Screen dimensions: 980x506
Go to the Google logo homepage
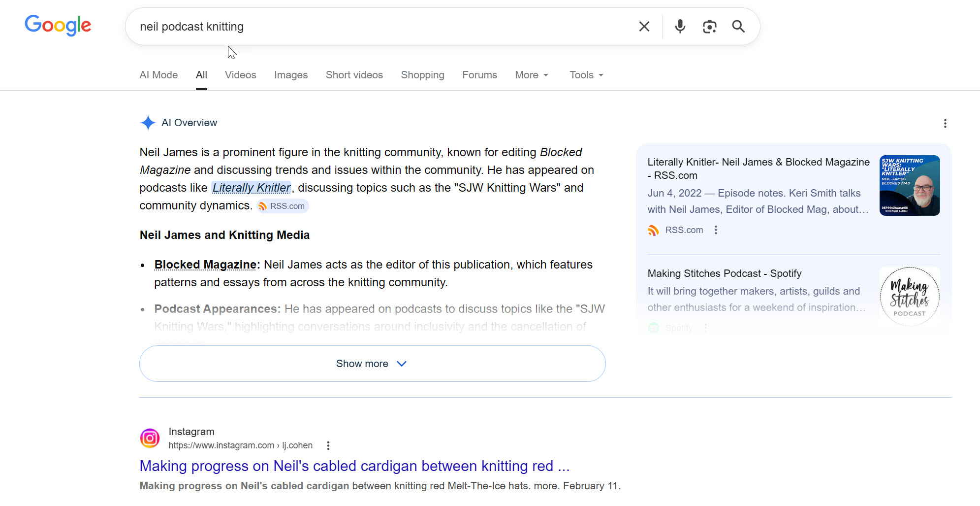pos(58,25)
